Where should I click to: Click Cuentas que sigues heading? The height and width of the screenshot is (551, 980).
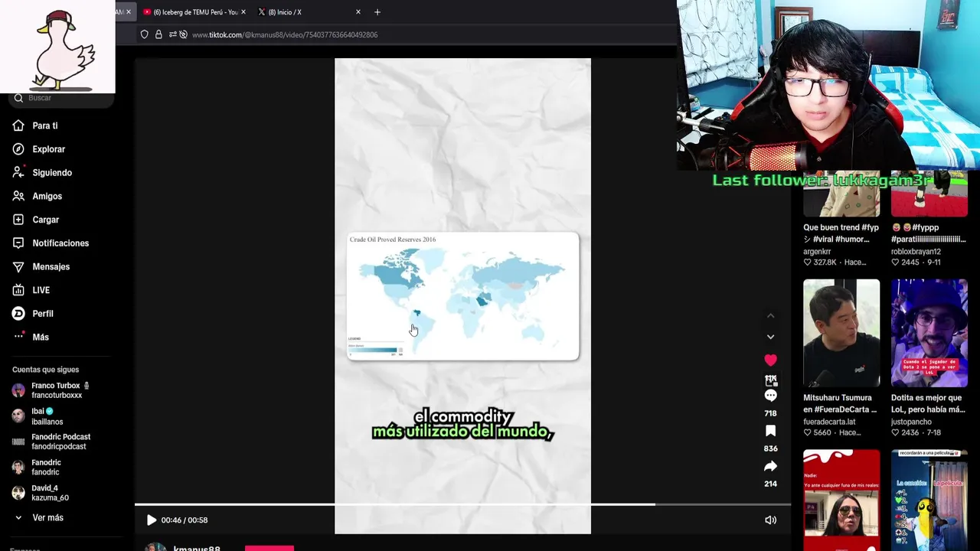[x=45, y=370]
